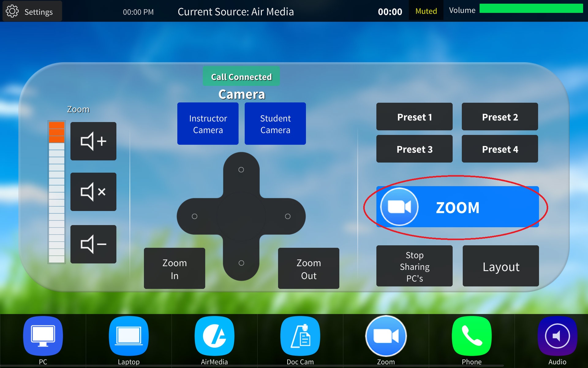Open the Audio controls icon
This screenshot has height=368, width=588.
click(x=557, y=336)
